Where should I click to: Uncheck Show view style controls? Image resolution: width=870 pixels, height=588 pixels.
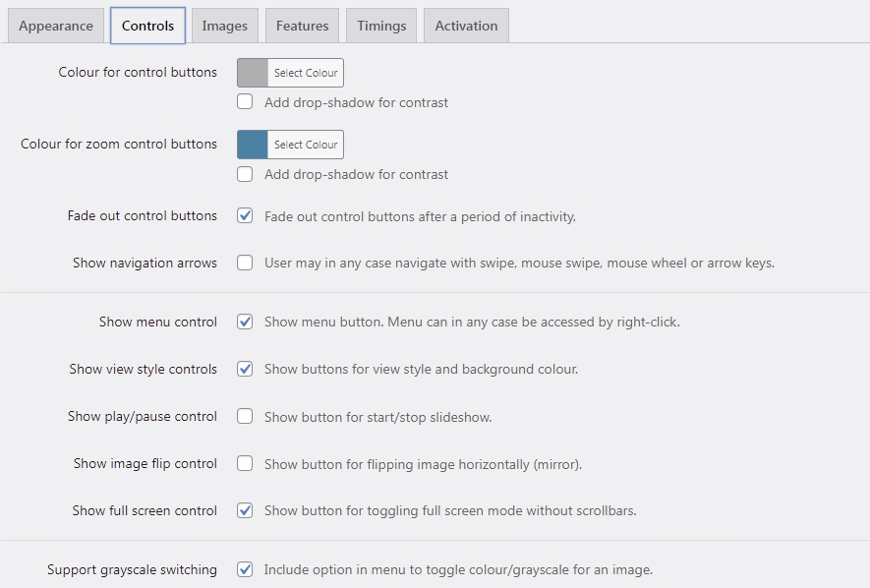(245, 369)
